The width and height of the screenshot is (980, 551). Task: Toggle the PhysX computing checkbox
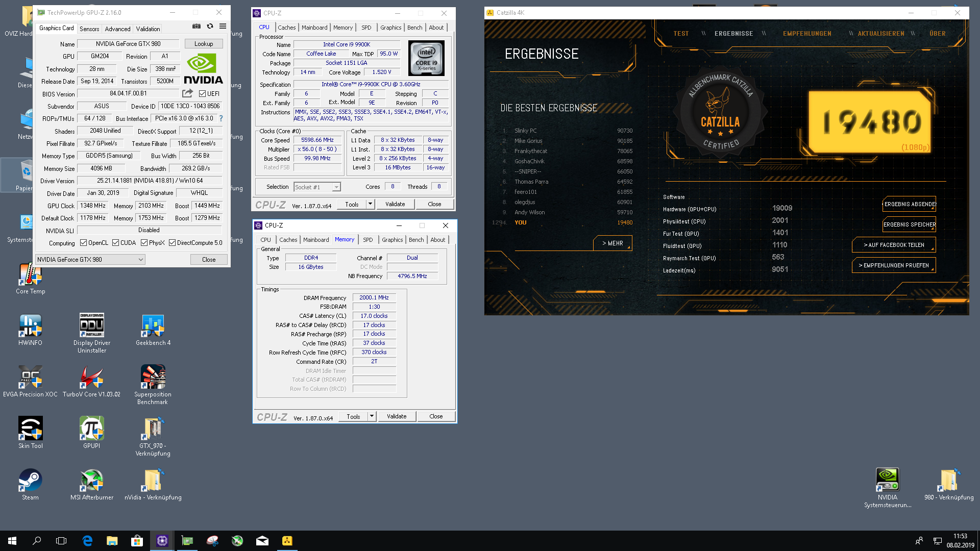(144, 243)
